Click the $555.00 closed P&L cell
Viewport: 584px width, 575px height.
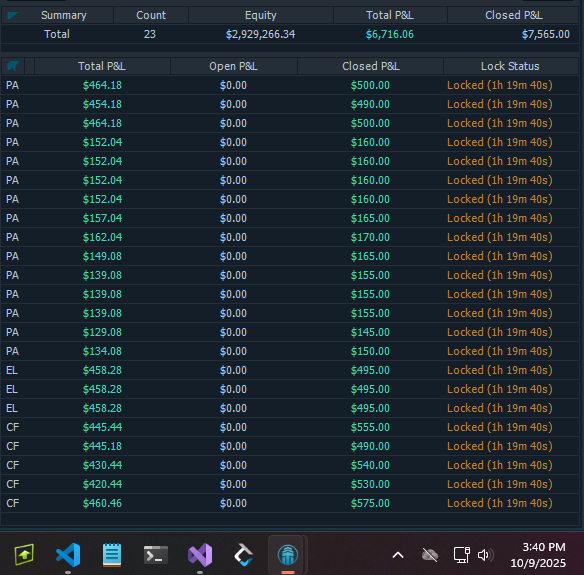tap(370, 427)
